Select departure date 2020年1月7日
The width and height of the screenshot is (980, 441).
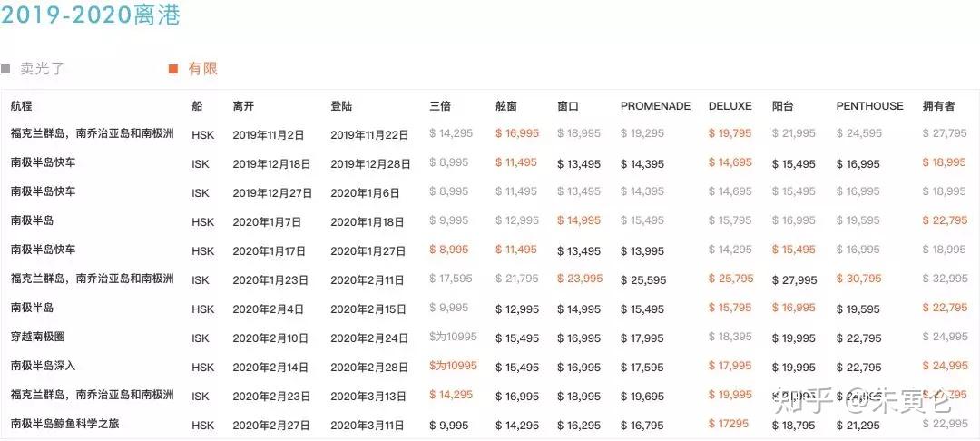[x=267, y=221]
